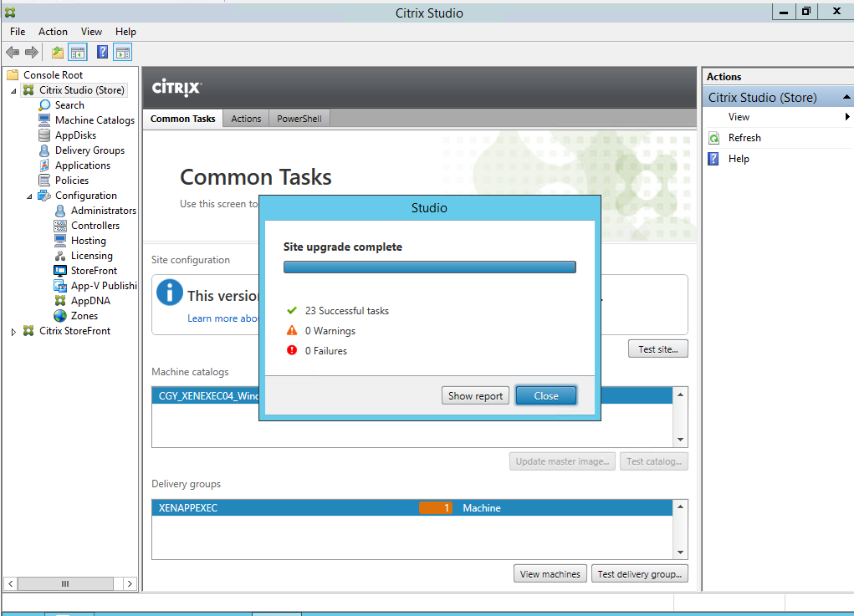The width and height of the screenshot is (854, 616).
Task: Click the Administrators user icon
Action: tap(60, 210)
